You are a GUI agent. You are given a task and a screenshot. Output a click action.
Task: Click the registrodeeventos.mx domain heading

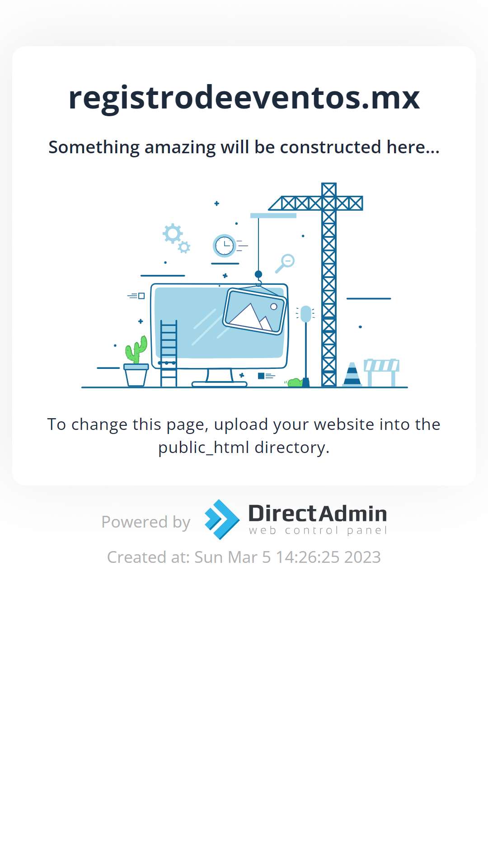244,98
